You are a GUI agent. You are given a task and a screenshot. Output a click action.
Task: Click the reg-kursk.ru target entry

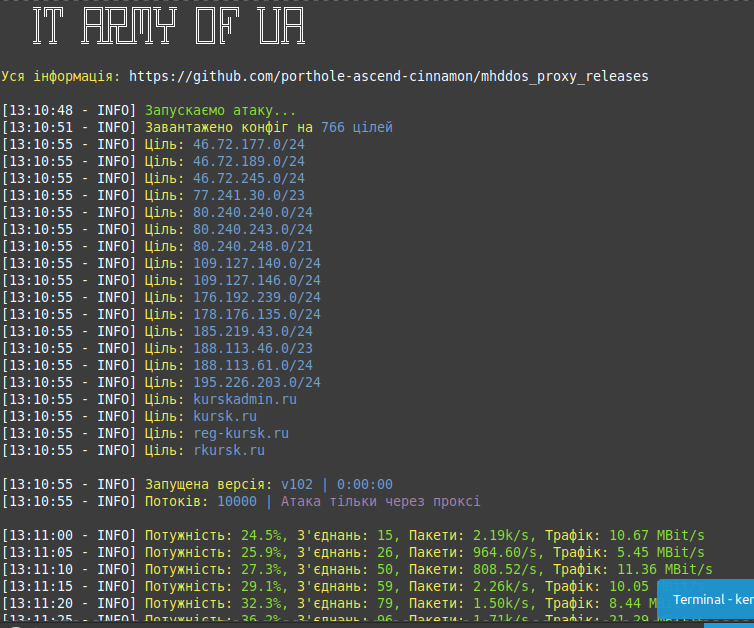pyautogui.click(x=241, y=433)
